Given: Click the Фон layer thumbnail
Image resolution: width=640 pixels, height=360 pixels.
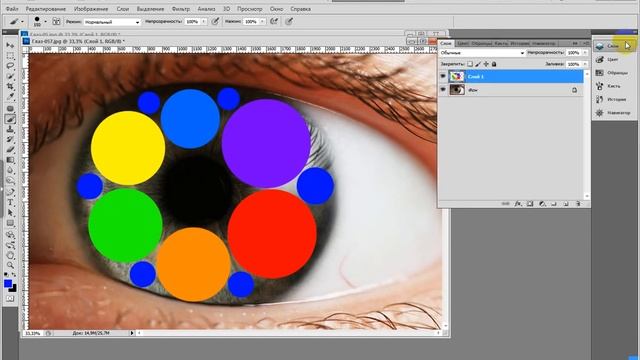Looking at the screenshot, I should click(457, 90).
